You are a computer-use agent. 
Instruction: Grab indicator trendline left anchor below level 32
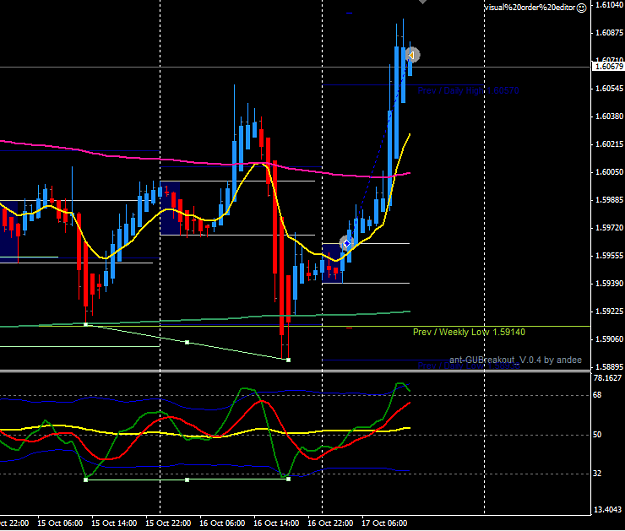pos(86,480)
